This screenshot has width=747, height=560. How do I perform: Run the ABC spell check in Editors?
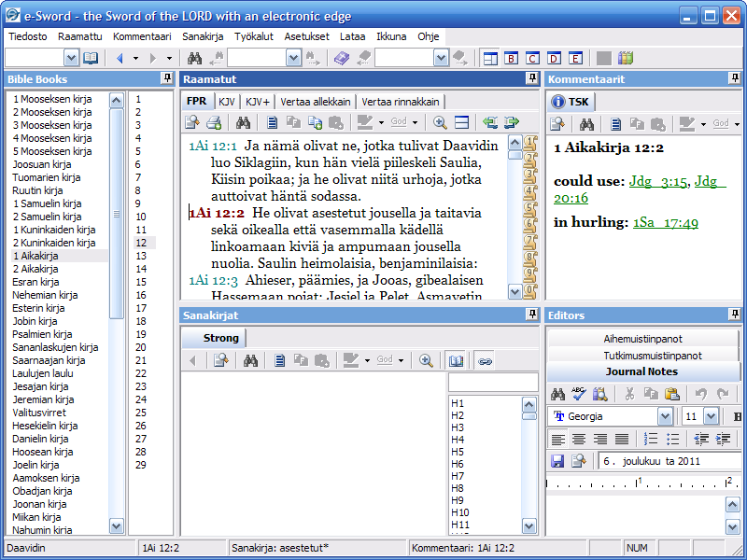(x=579, y=394)
